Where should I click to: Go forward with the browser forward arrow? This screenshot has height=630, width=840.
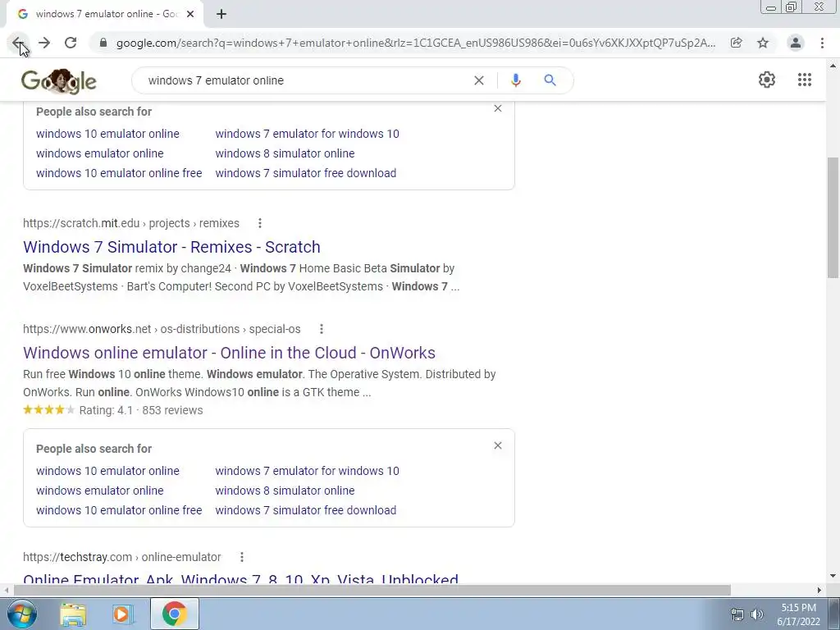point(44,43)
